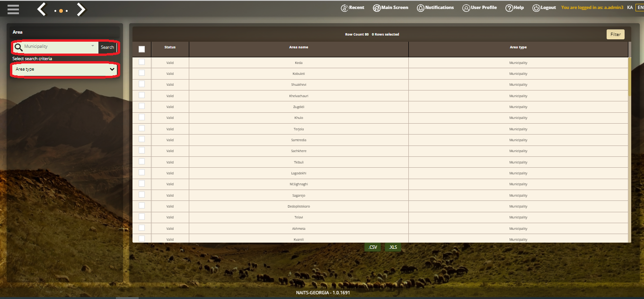Viewport: 644px width, 299px height.
Task: Click the Area panel title
Action: click(x=18, y=32)
